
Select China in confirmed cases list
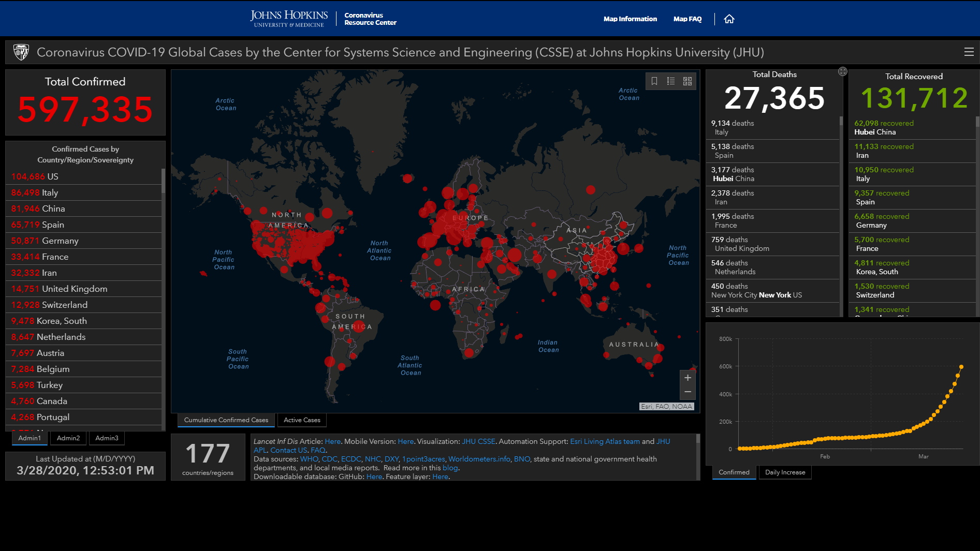click(83, 209)
